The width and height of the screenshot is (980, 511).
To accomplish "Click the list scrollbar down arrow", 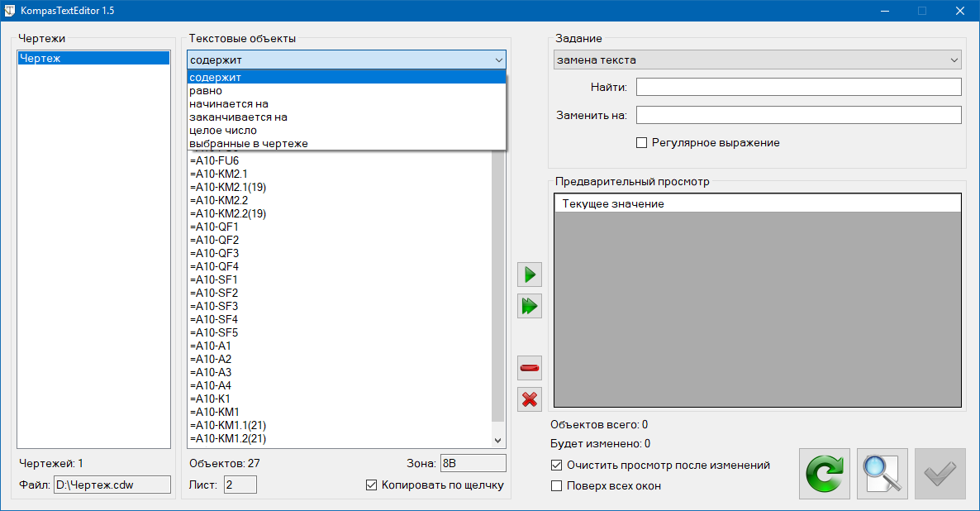I will (x=498, y=442).
